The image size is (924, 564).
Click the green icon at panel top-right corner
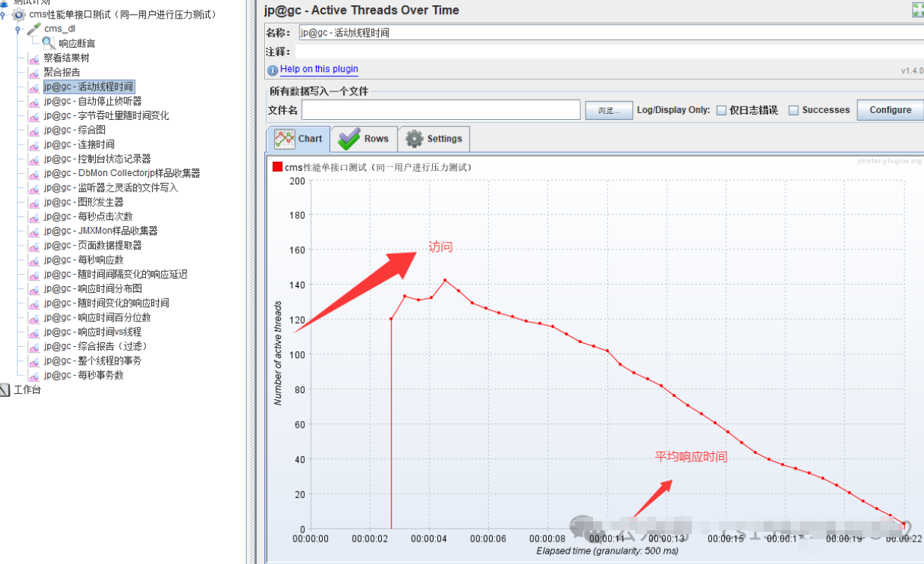coord(917,10)
